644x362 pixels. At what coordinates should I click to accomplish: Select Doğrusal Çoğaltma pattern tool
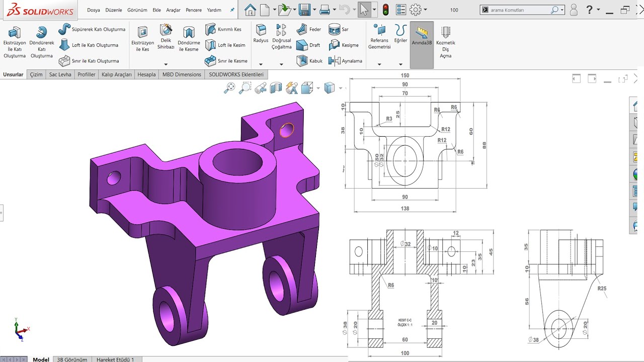[282, 37]
